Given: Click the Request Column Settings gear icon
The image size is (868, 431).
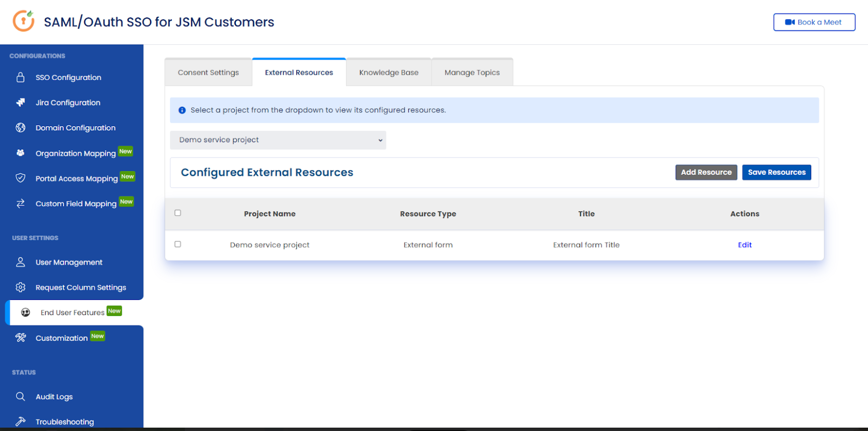Looking at the screenshot, I should pyautogui.click(x=20, y=287).
